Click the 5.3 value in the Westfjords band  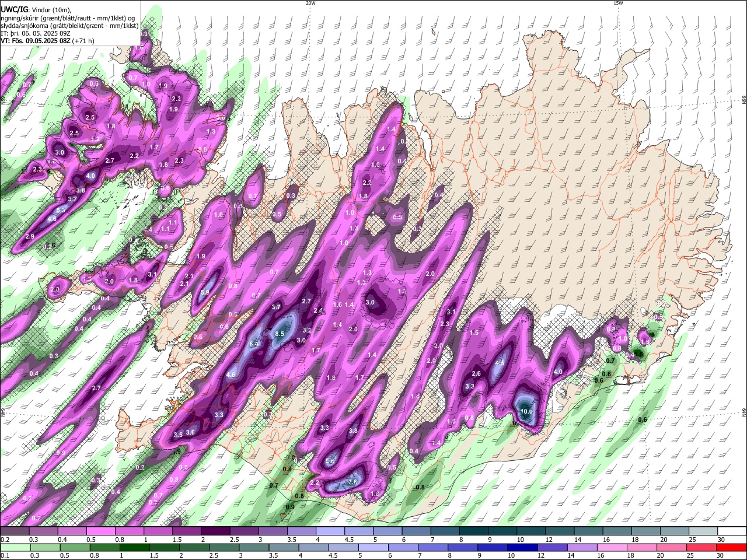coord(61,209)
